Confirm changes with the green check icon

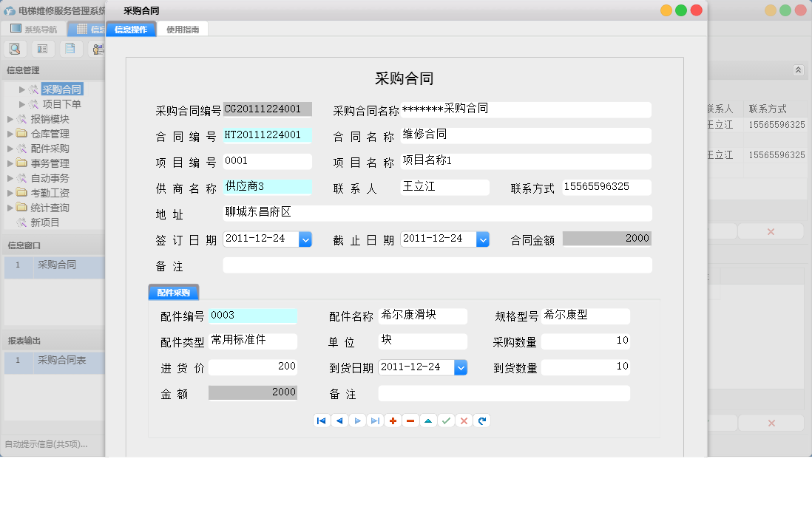point(446,420)
